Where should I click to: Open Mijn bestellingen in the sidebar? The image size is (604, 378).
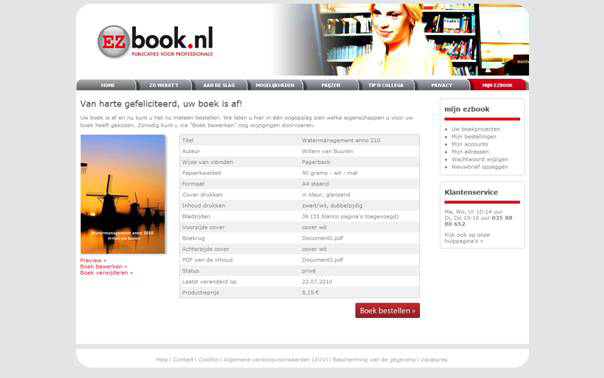point(474,137)
